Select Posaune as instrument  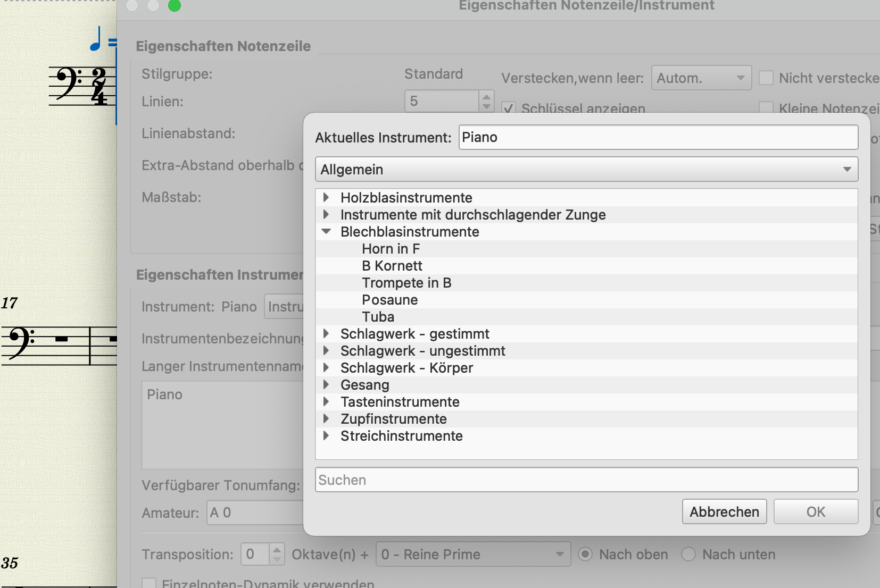click(x=390, y=299)
